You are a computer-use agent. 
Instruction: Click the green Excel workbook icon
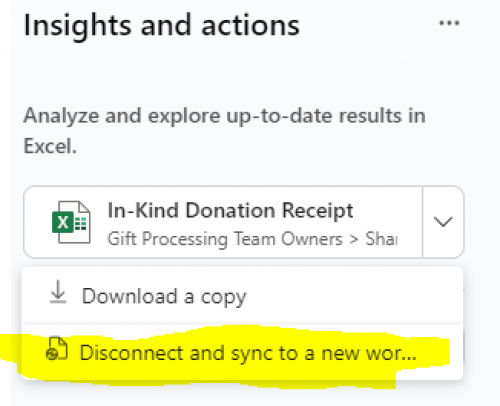(71, 222)
